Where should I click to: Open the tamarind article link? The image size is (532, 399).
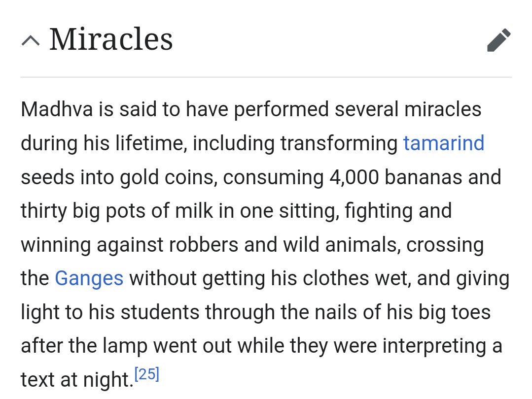pos(443,143)
